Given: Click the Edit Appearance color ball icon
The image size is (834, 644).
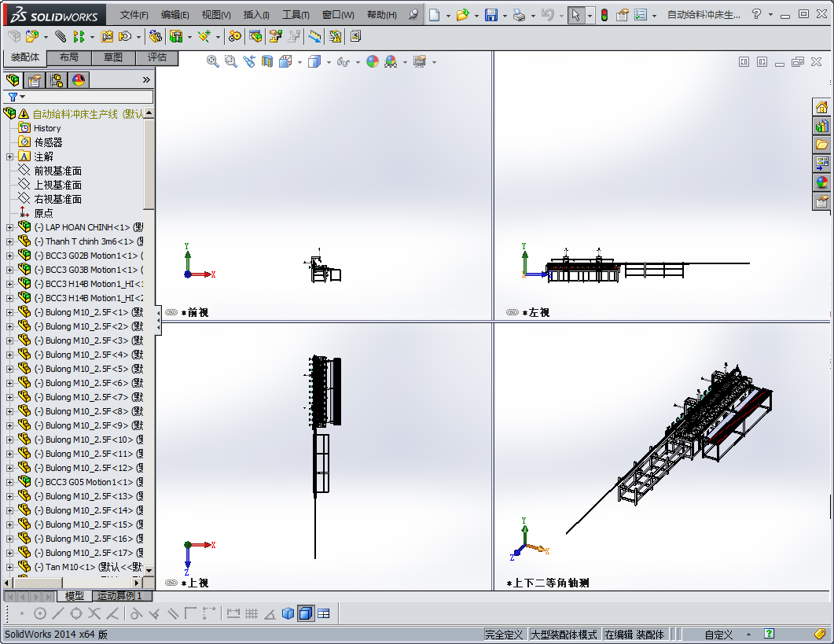Looking at the screenshot, I should coord(373,62).
